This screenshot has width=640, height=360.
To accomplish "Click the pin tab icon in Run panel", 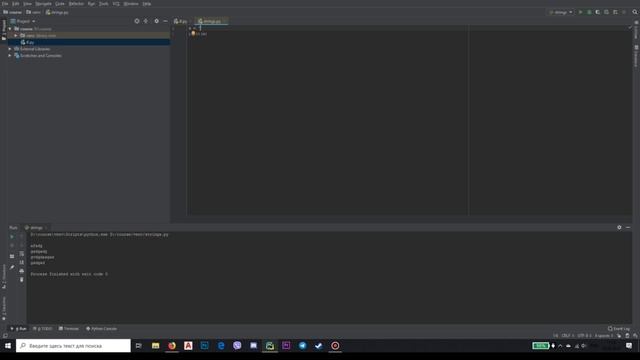I will [x=12, y=267].
